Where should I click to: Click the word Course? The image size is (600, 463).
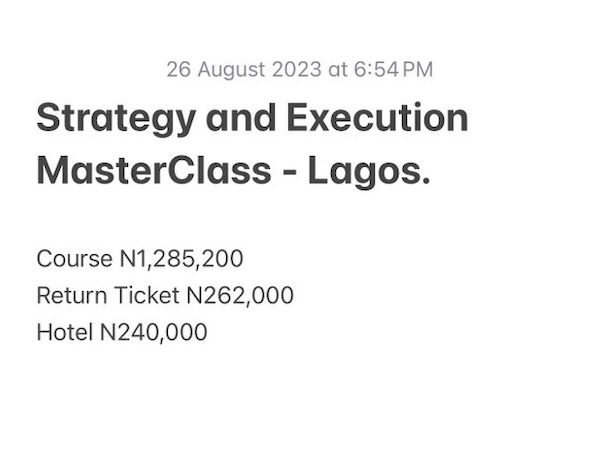pyautogui.click(x=75, y=259)
